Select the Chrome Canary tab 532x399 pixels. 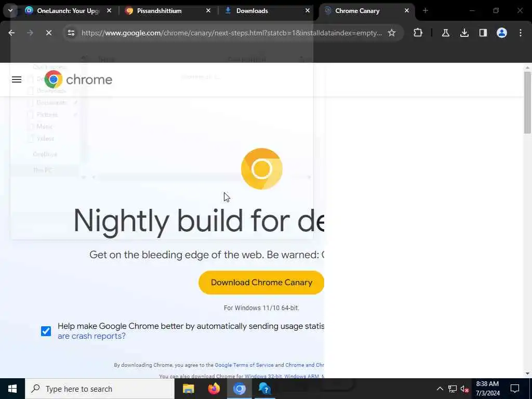pos(367,11)
